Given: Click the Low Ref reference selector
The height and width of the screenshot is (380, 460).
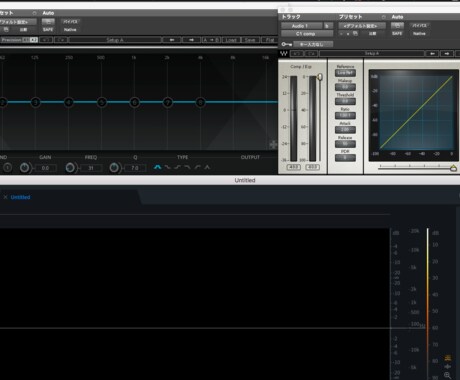Looking at the screenshot, I should (x=345, y=73).
